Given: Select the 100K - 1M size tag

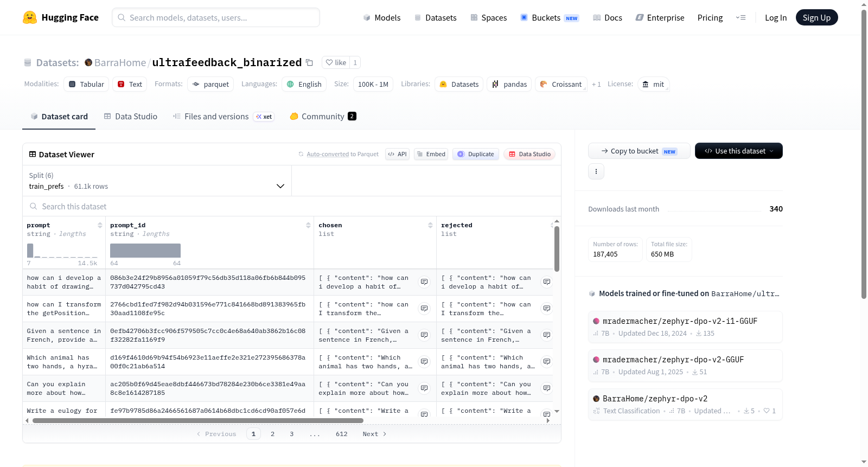Looking at the screenshot, I should click(x=373, y=84).
